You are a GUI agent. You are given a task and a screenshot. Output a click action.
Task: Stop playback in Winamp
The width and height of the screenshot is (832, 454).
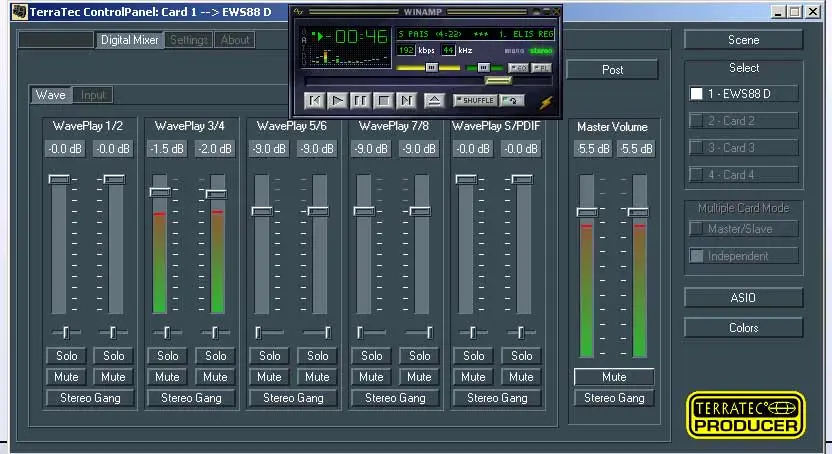coord(383,100)
